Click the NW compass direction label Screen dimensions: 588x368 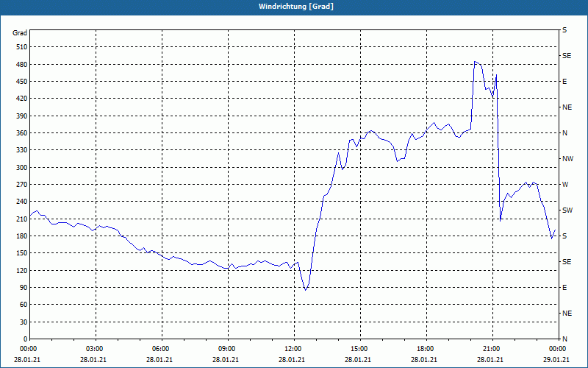(567, 159)
